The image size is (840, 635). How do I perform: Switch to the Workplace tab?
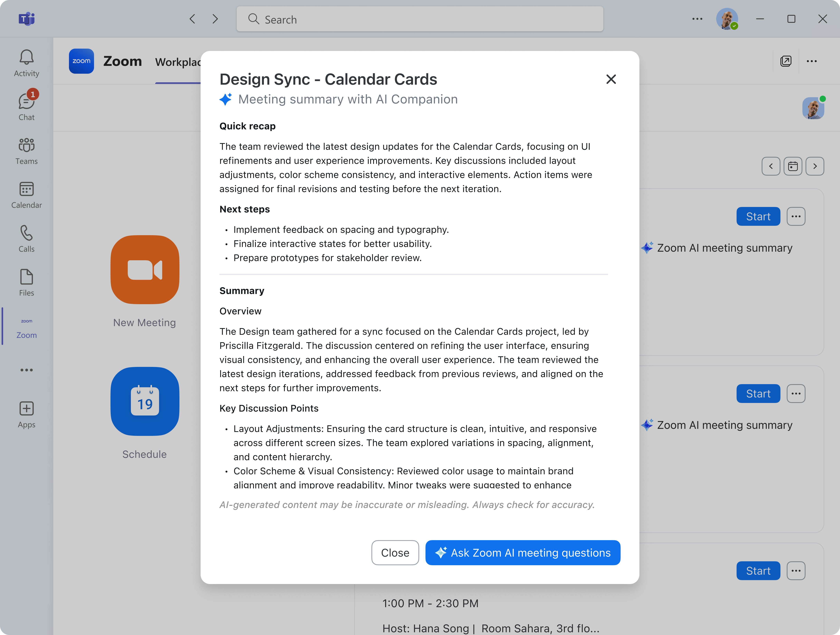(178, 62)
